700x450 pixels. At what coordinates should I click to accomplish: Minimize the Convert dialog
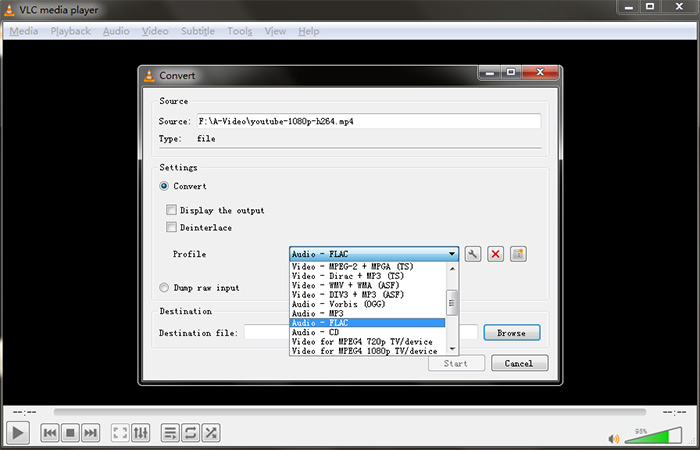pos(490,72)
